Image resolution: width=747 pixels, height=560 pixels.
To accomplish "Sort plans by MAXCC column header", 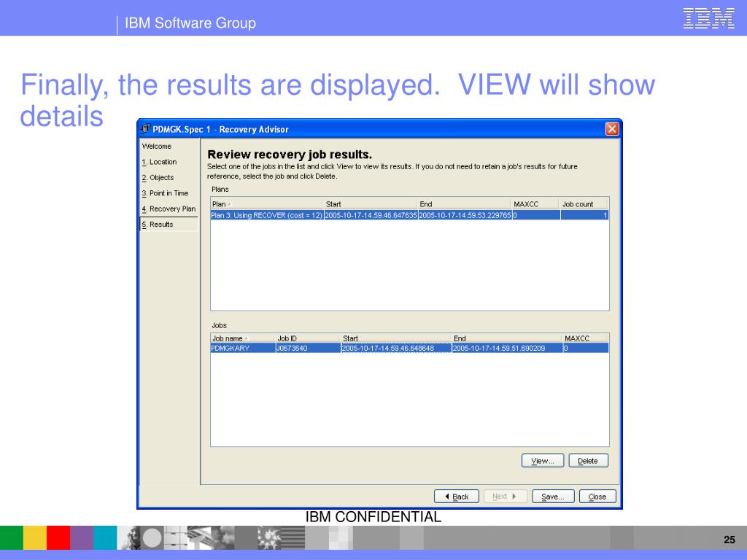I will (535, 204).
